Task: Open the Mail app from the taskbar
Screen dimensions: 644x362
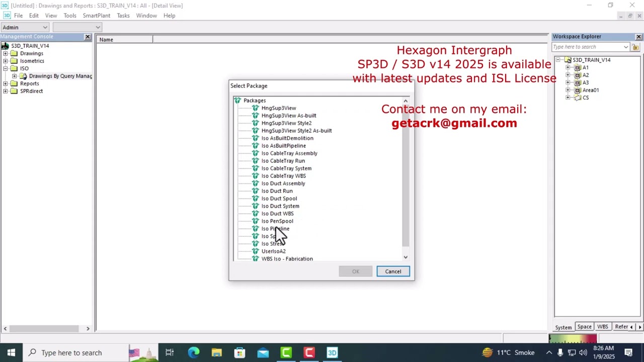Action: 263,352
